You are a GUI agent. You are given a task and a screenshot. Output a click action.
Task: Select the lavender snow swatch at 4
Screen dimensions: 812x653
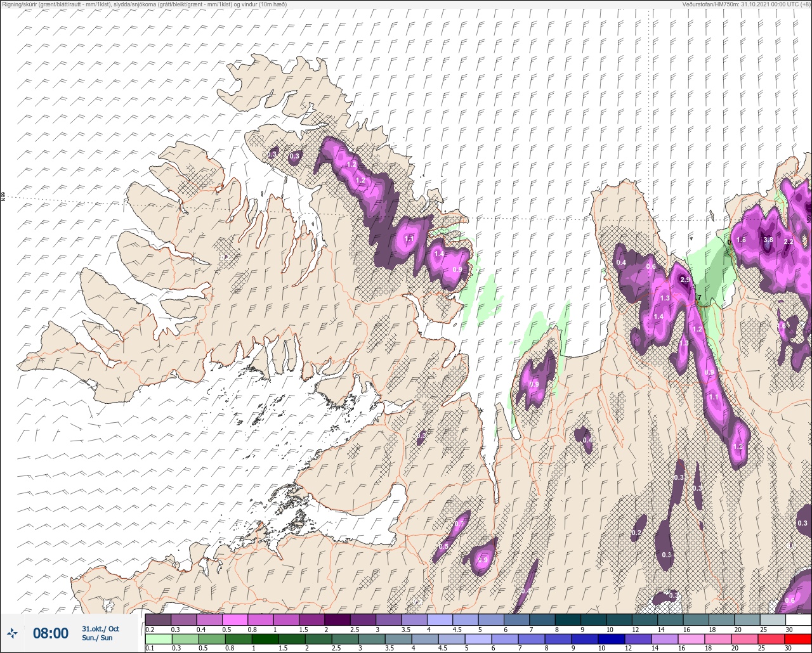[440, 619]
